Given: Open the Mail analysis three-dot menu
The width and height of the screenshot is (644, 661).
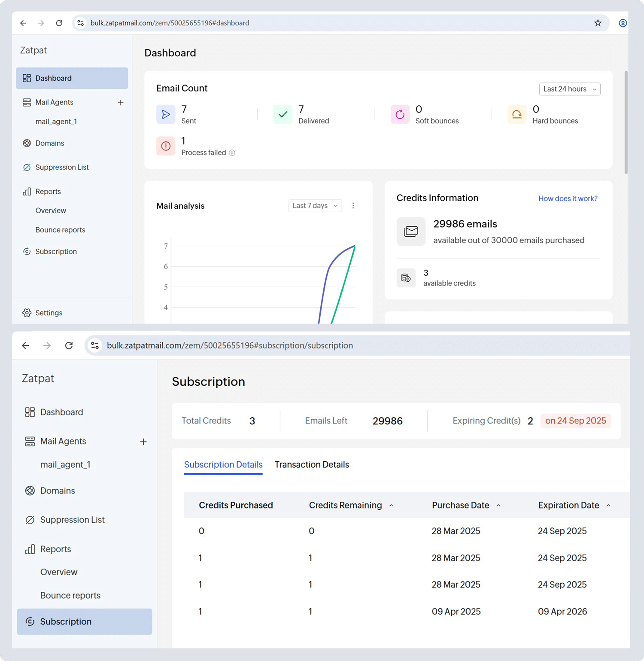Looking at the screenshot, I should 353,206.
